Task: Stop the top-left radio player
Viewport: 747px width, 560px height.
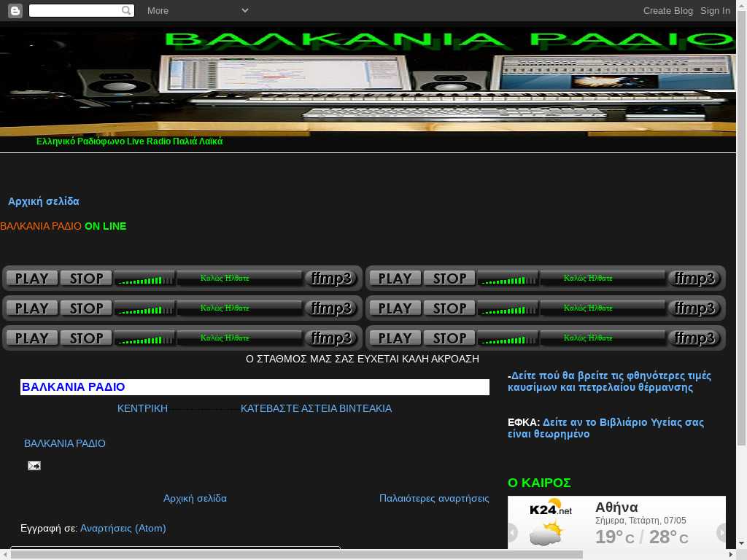Action: 86,278
